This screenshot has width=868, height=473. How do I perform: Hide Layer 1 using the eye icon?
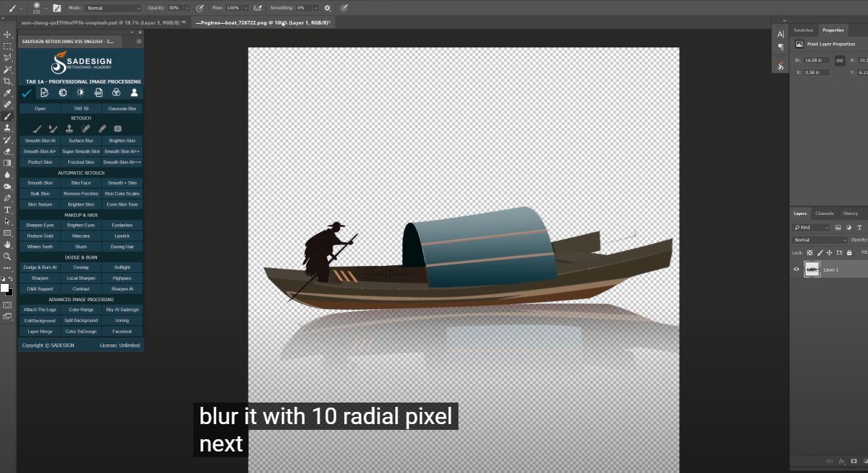click(796, 270)
